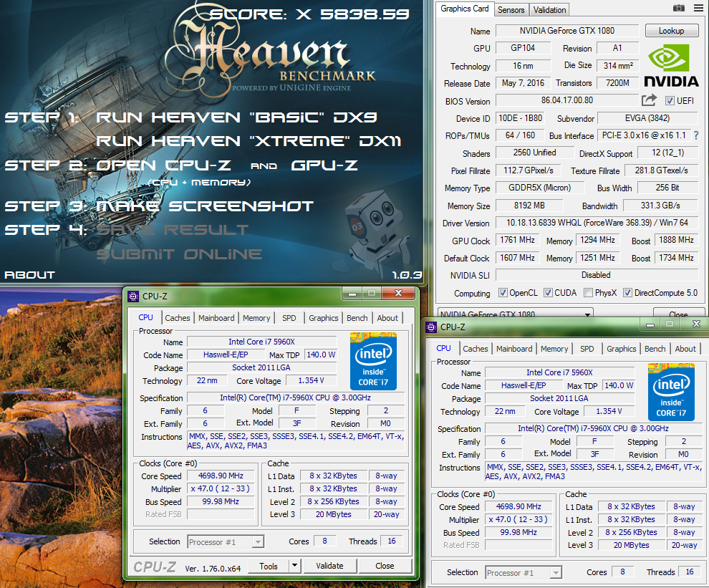Click the Heaven score text

[309, 14]
